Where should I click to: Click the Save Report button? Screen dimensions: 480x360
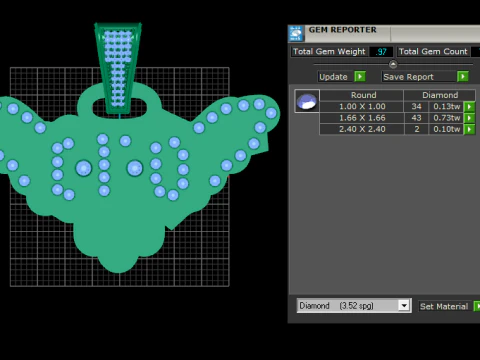[419, 77]
